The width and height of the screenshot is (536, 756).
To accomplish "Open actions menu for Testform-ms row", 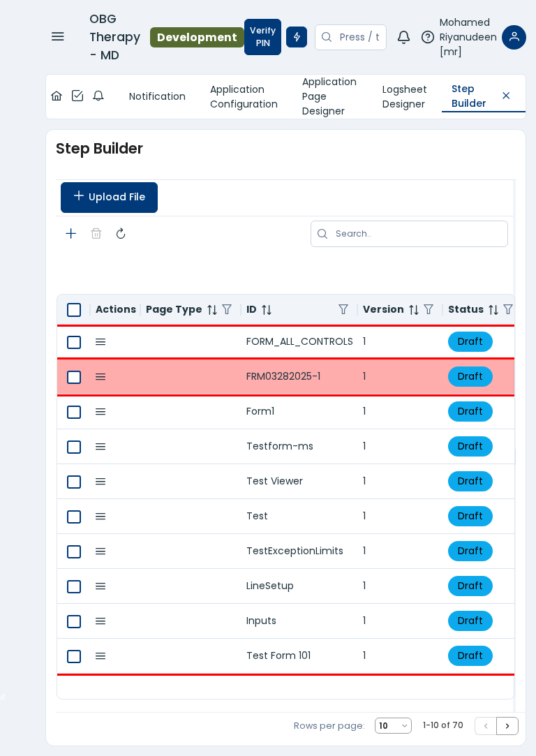I will tap(100, 447).
